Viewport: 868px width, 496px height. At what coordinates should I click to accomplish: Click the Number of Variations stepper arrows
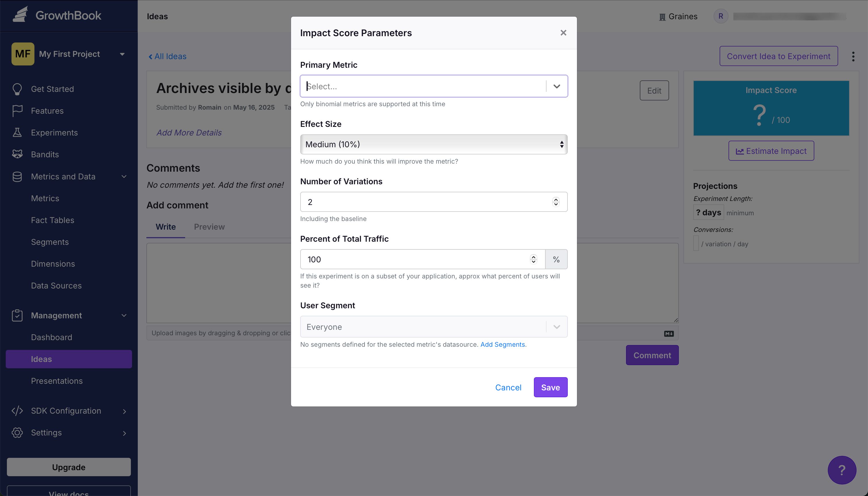(x=556, y=202)
